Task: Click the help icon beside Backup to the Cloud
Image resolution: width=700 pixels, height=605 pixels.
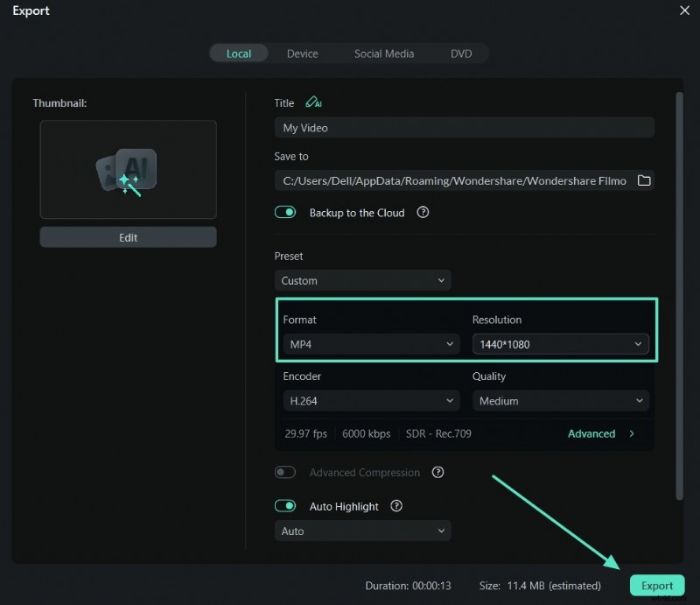Action: tap(423, 213)
